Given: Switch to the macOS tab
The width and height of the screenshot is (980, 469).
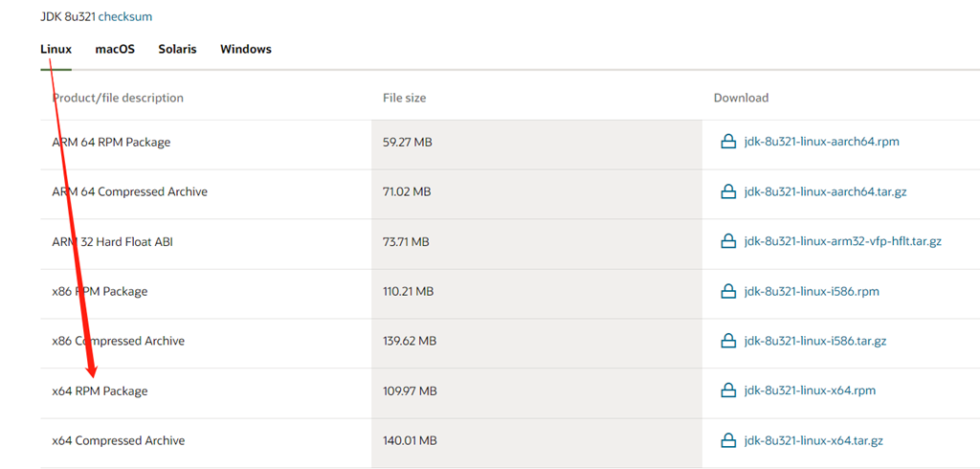Looking at the screenshot, I should (115, 49).
